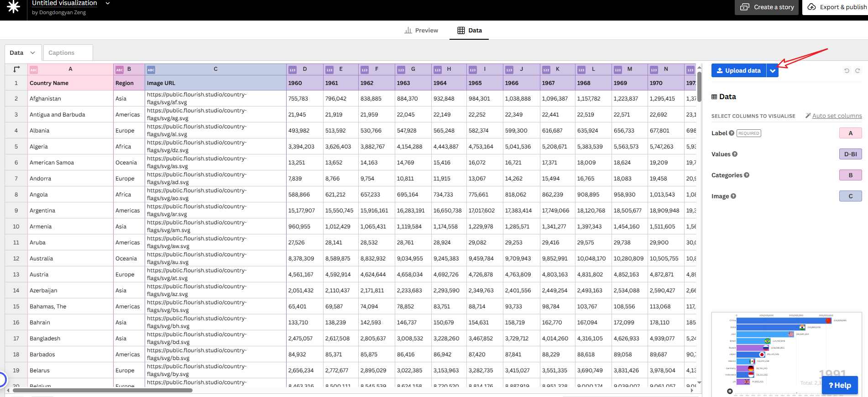Select the "Bangladesh" cell
The width and height of the screenshot is (868, 397).
[x=71, y=339]
